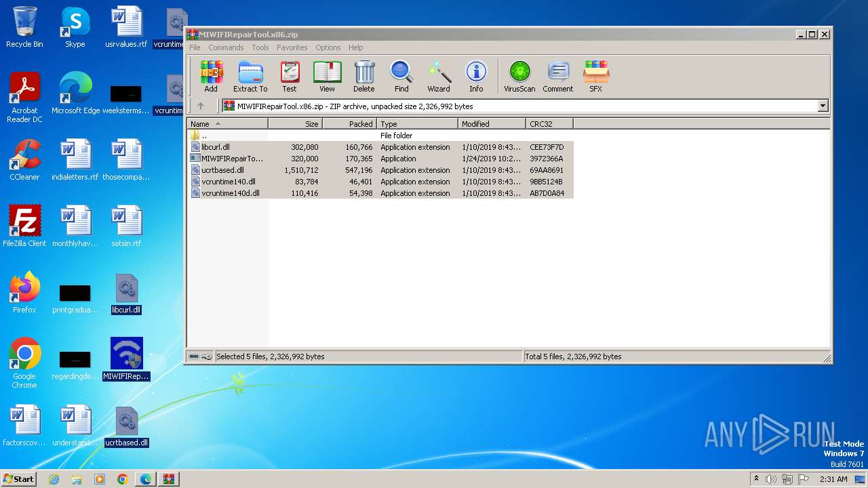Go up one folder level arrow
The width and height of the screenshot is (868, 488).
(x=201, y=106)
